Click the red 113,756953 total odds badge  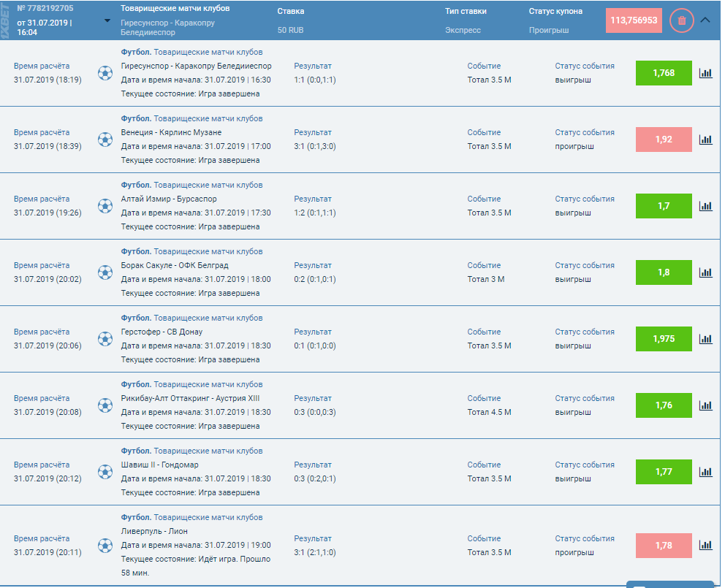pyautogui.click(x=634, y=20)
